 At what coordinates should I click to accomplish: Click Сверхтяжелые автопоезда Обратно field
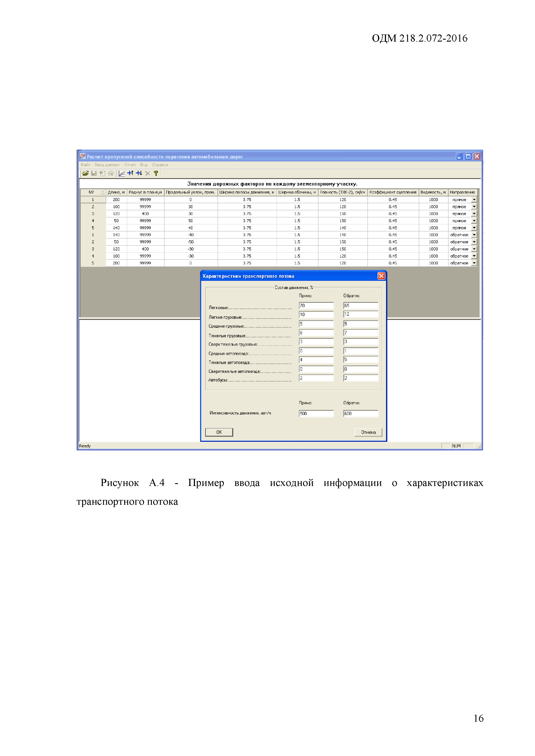[x=361, y=369]
